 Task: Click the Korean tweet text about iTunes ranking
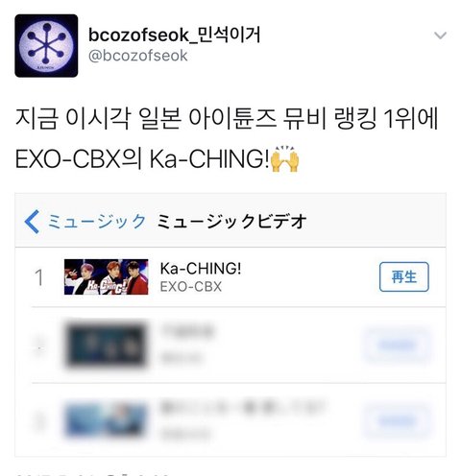point(227,138)
